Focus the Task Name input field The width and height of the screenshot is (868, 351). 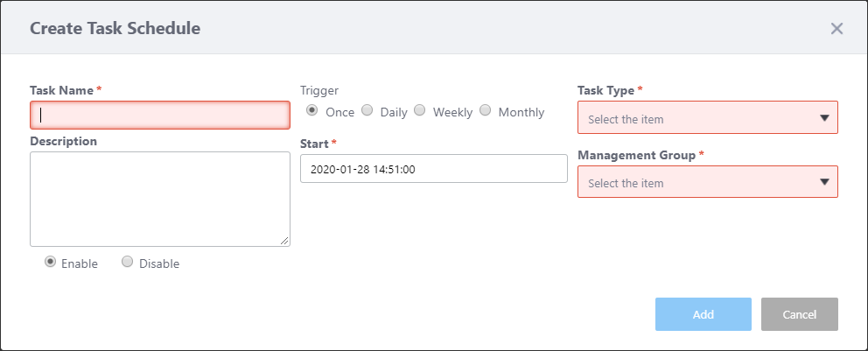pos(160,115)
